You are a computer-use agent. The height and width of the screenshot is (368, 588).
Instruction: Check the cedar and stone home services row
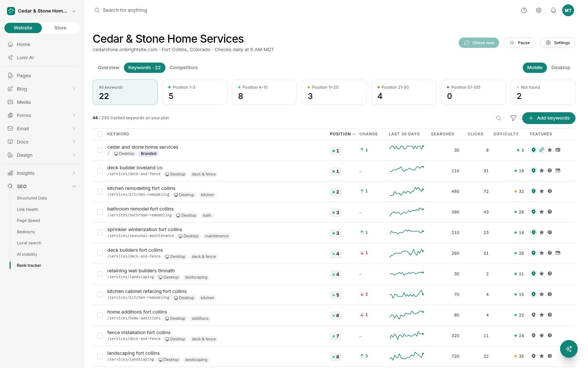pyautogui.click(x=100, y=150)
